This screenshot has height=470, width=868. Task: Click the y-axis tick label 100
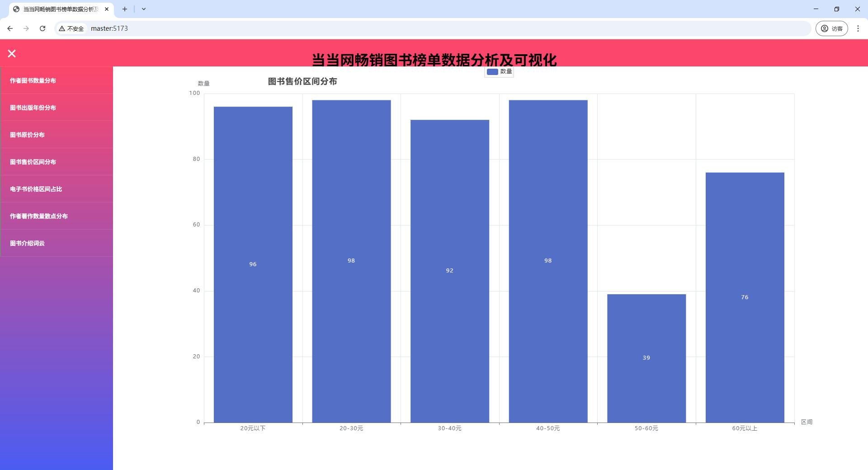coord(194,93)
